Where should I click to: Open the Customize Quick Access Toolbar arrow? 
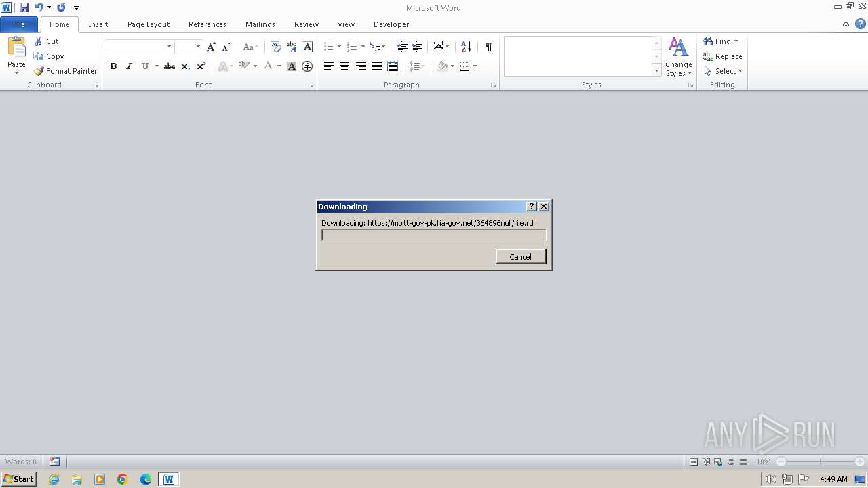click(76, 8)
